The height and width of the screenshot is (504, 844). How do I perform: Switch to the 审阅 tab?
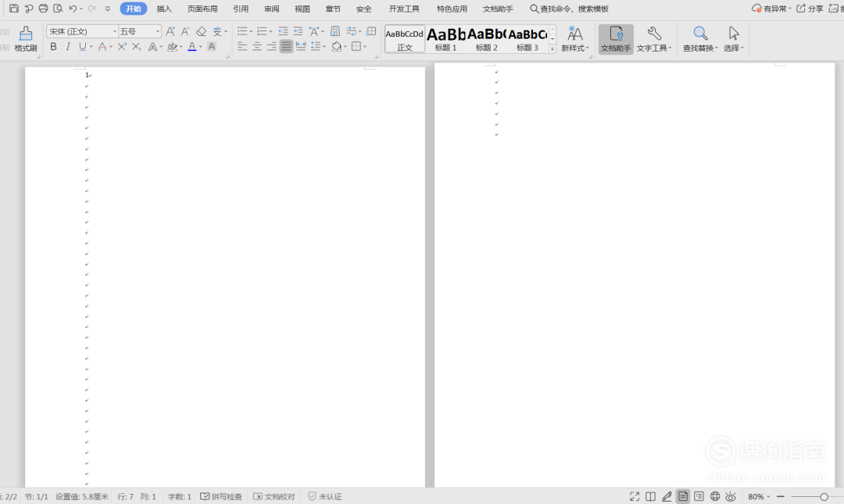[271, 9]
